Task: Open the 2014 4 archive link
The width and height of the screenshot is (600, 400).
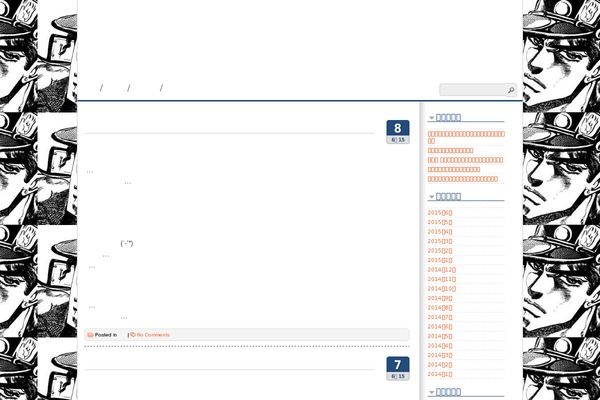Action: click(x=440, y=346)
